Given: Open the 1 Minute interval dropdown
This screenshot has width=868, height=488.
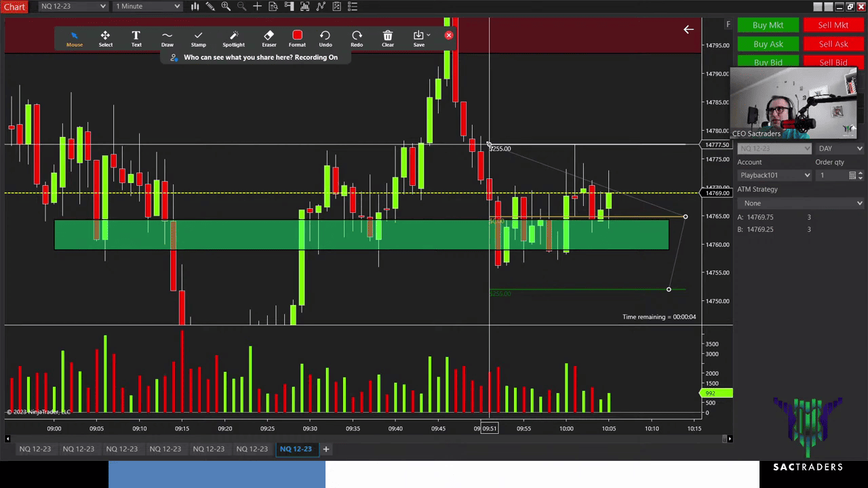Looking at the screenshot, I should (148, 7).
